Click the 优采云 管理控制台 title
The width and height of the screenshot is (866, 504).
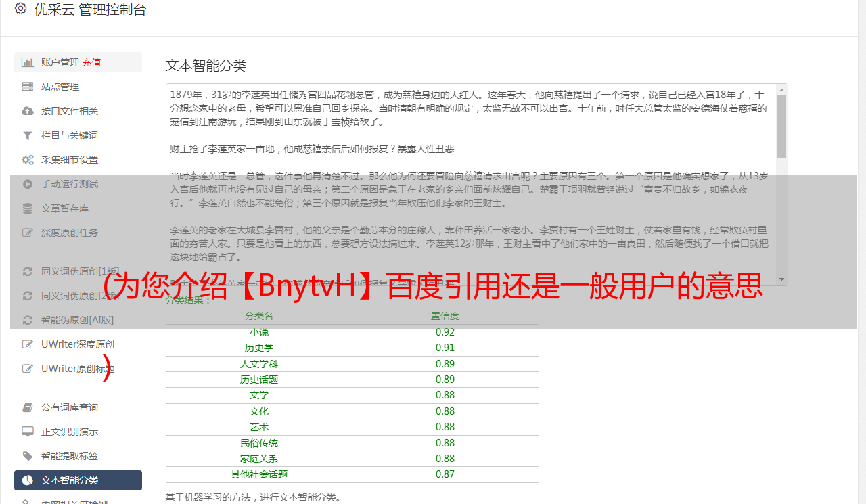tap(90, 9)
